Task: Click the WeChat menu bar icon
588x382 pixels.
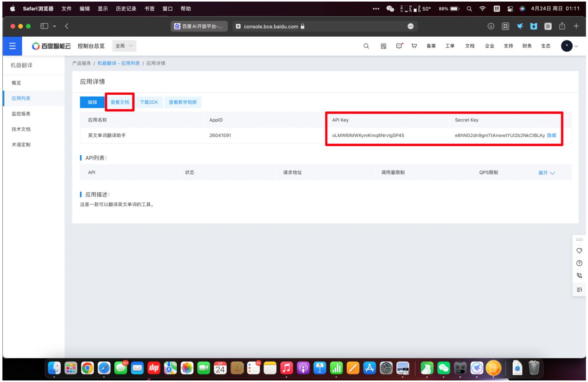Action: pos(390,9)
